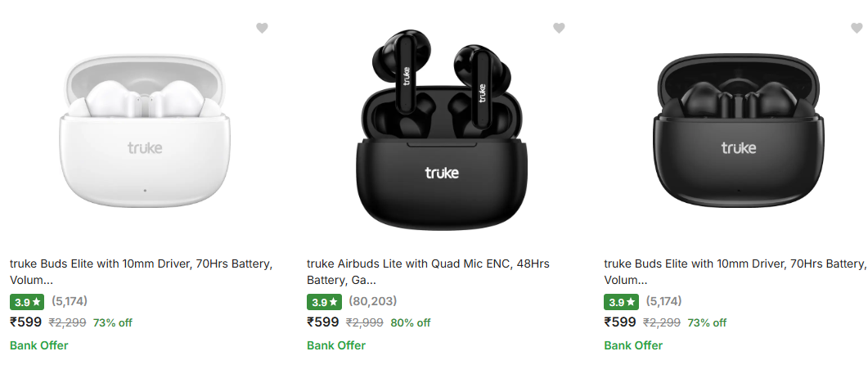Screen dimensions: 868x374
Task: Click the 3.9 star badge under white Buds Elite
Action: (x=27, y=302)
